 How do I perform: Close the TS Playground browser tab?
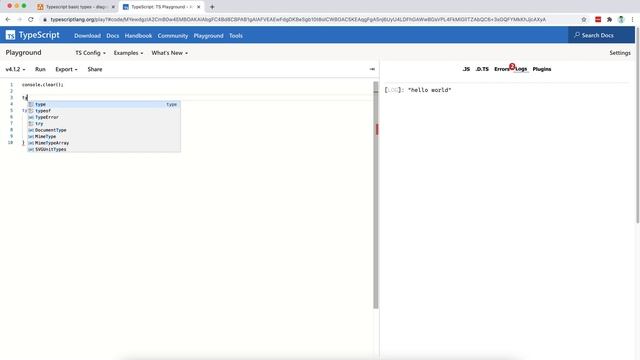(x=198, y=7)
